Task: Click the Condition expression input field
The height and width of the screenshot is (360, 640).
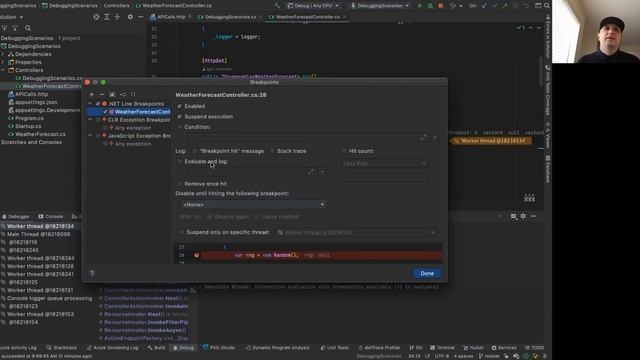Action: [x=302, y=138]
